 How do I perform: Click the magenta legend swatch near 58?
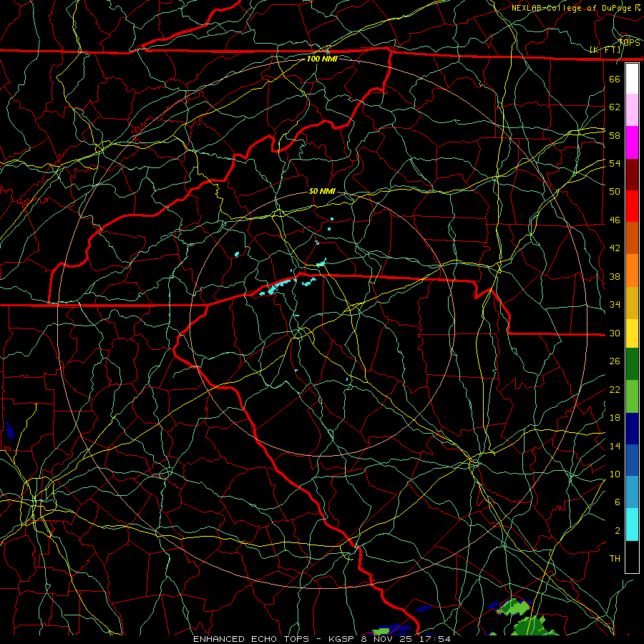632,142
